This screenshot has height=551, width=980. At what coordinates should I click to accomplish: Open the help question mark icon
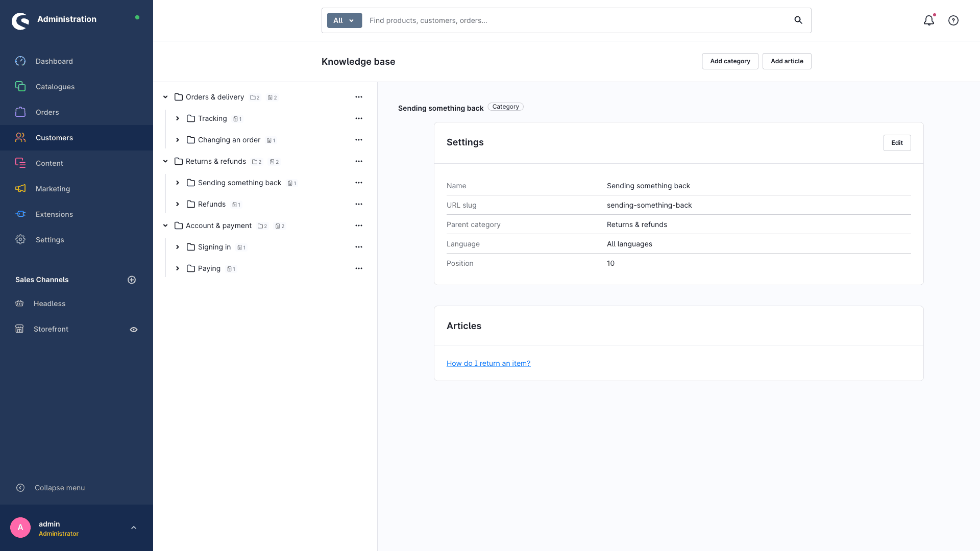point(953,20)
